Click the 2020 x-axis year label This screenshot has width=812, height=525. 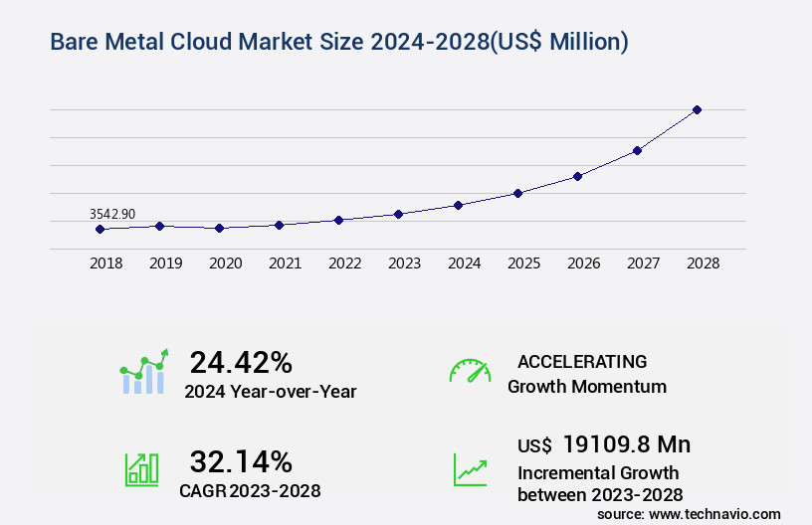[x=225, y=263]
